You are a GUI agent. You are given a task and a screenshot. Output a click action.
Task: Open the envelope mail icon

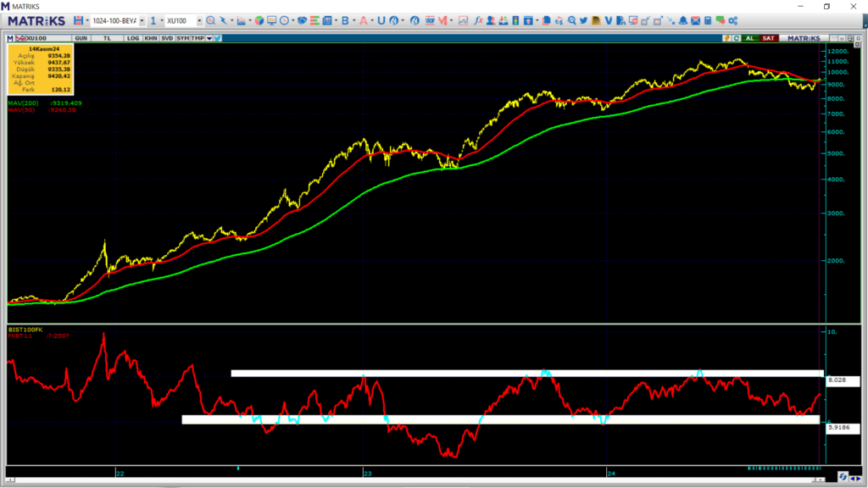(694, 20)
